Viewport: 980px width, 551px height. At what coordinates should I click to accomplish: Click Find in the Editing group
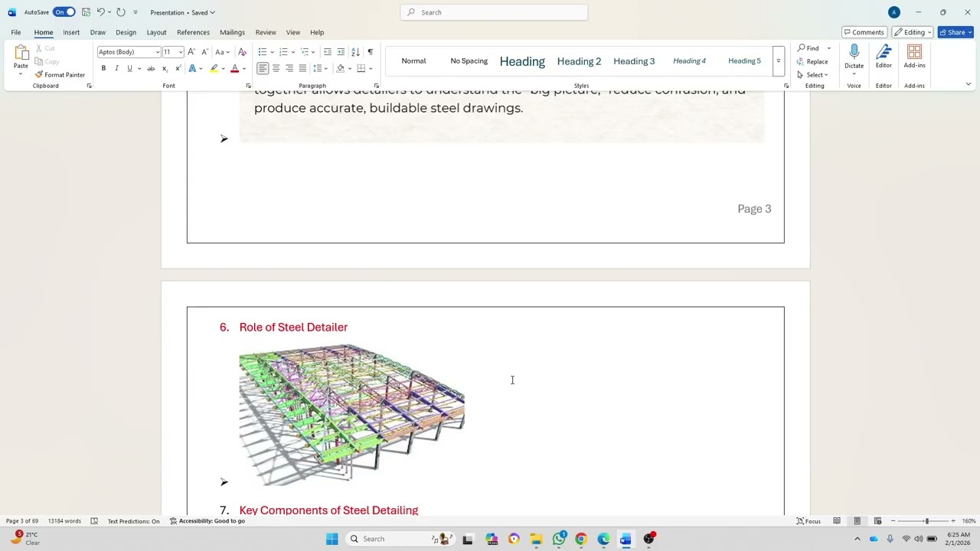808,48
